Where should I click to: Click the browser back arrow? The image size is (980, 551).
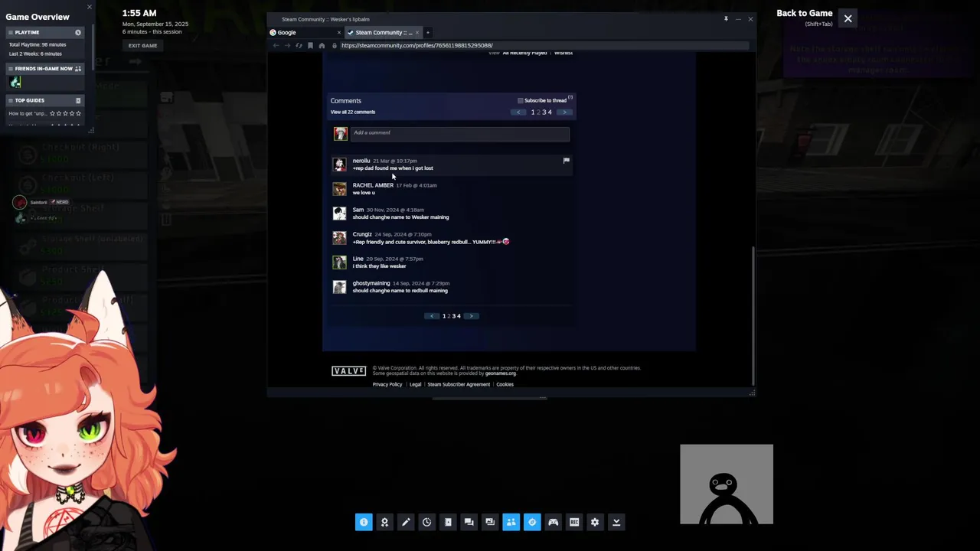(x=276, y=45)
